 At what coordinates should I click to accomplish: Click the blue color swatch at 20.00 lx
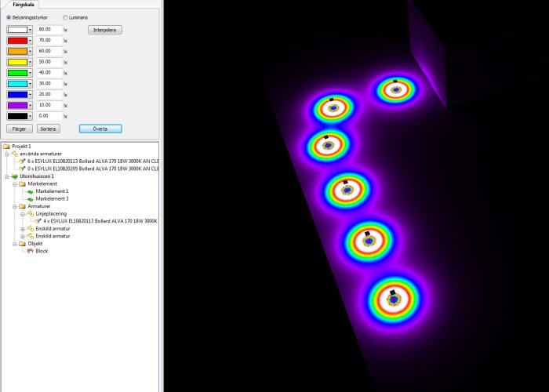pyautogui.click(x=17, y=95)
